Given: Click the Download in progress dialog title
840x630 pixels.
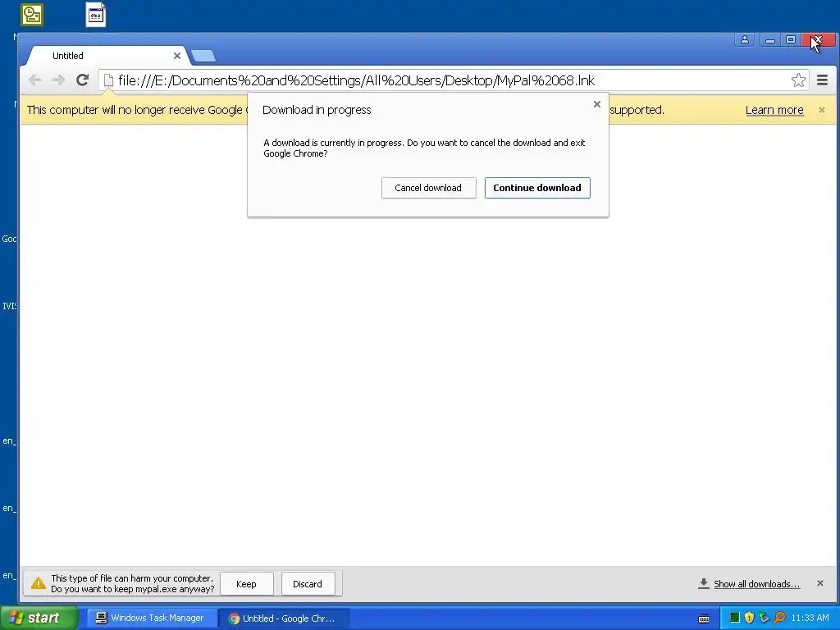Looking at the screenshot, I should [x=317, y=110].
